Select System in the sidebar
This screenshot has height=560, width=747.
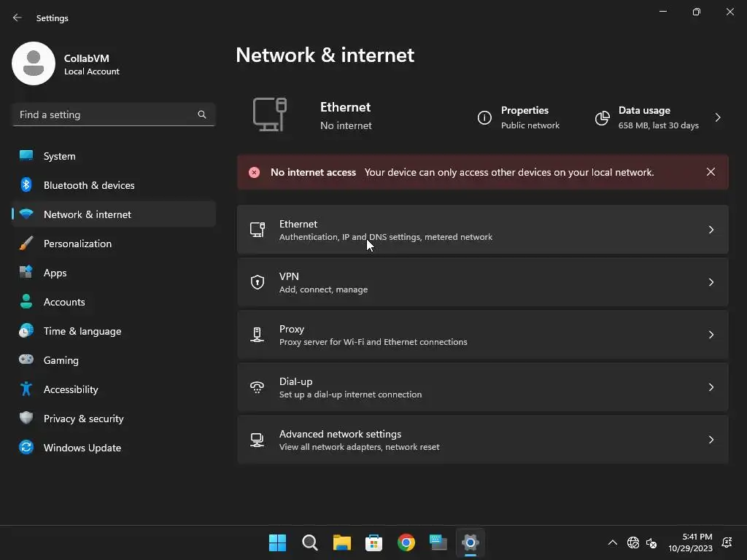60,156
